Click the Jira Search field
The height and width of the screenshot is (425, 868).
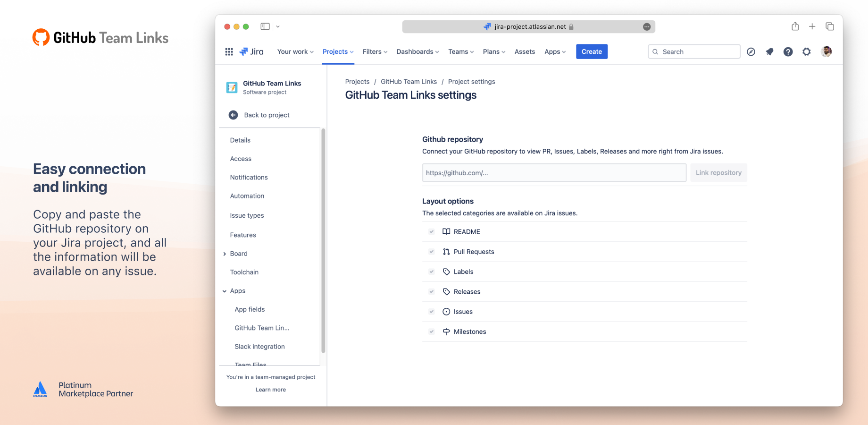[x=694, y=51]
